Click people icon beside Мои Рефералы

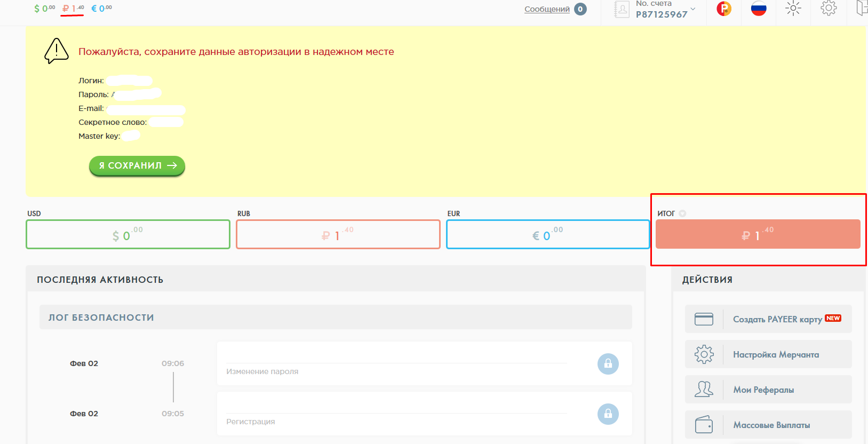(704, 390)
